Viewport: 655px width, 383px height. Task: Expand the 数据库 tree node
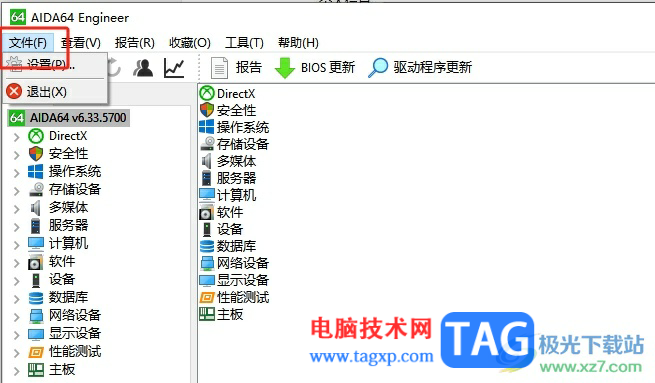coord(16,298)
